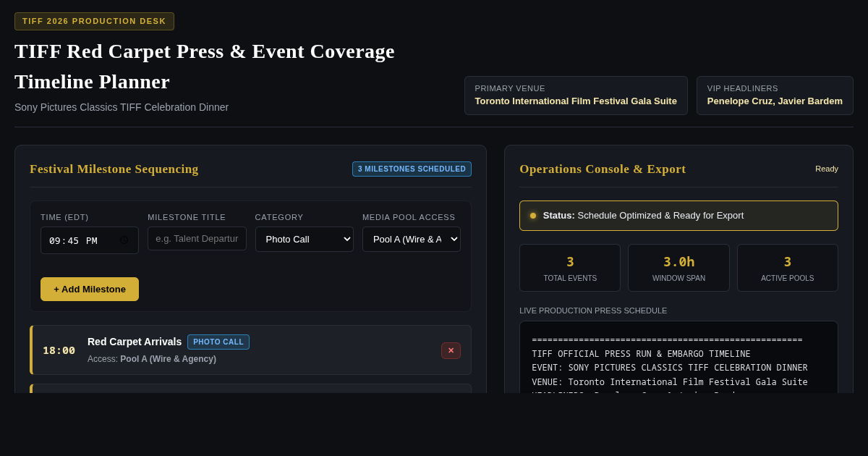Click the 09:45 PM time input
The height and width of the screenshot is (456, 868).
(90, 240)
